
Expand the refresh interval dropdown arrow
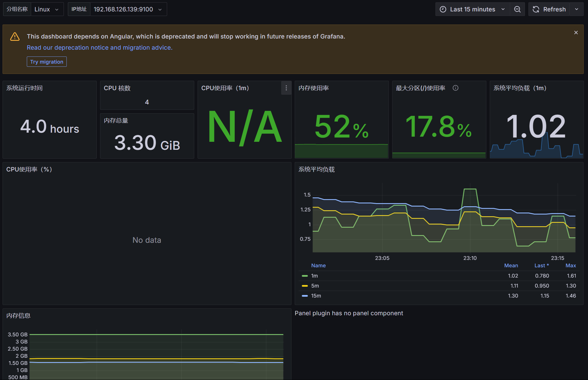(577, 9)
